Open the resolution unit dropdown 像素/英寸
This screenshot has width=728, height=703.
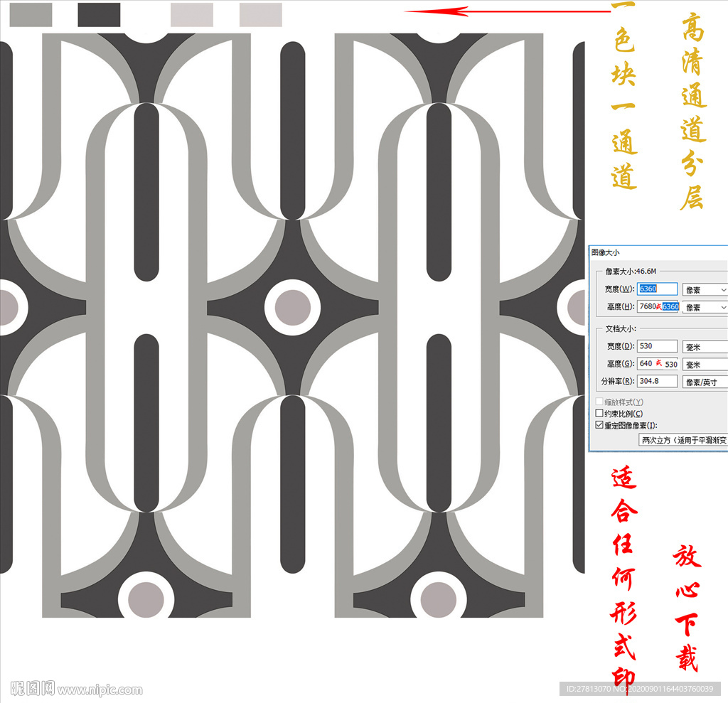[705, 382]
